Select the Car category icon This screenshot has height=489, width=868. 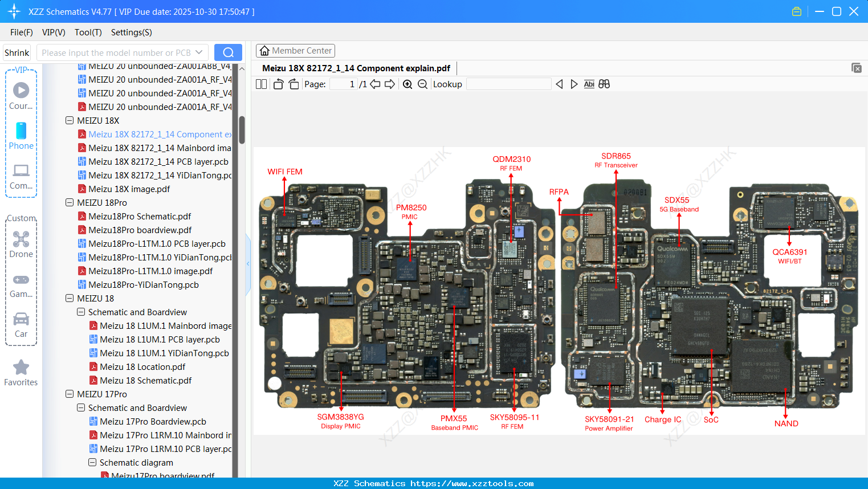pos(21,324)
